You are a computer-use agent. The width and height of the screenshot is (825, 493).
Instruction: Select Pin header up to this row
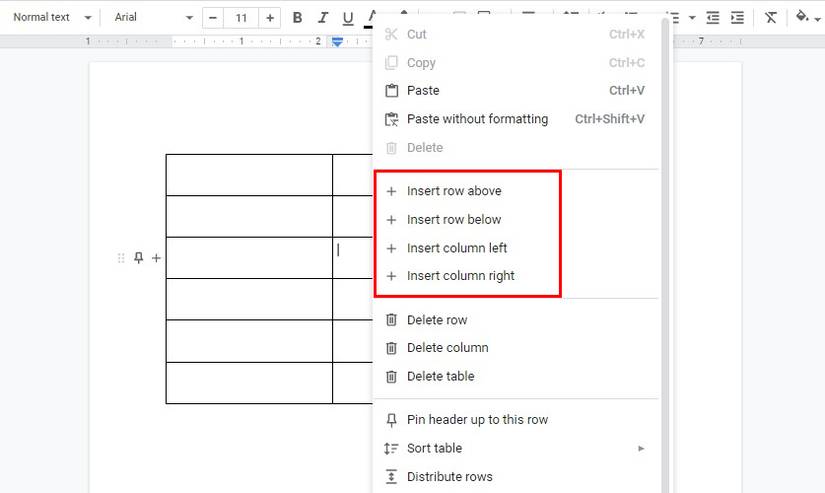[477, 420]
